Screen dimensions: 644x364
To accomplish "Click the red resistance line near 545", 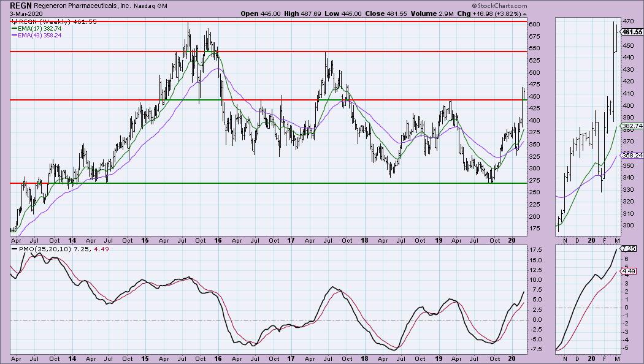I will tap(269, 51).
